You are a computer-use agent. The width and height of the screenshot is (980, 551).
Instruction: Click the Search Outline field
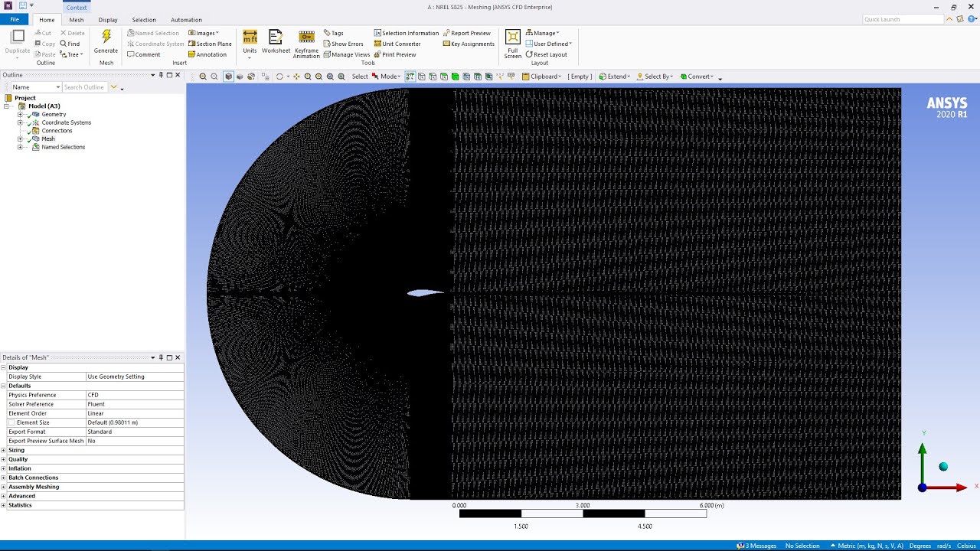pyautogui.click(x=86, y=87)
